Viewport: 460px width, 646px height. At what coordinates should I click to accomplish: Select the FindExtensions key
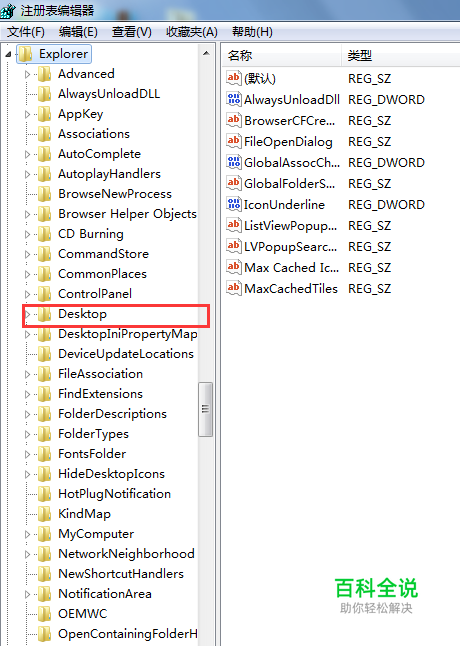[100, 394]
